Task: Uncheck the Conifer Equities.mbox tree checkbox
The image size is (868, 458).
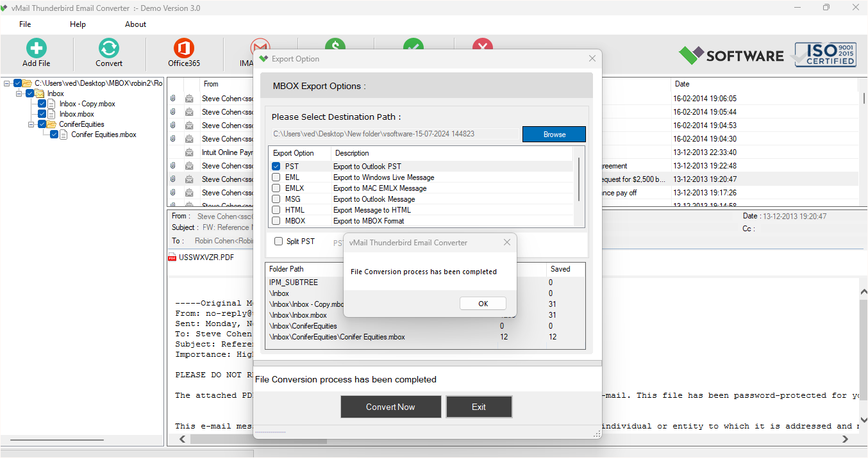Action: [54, 135]
